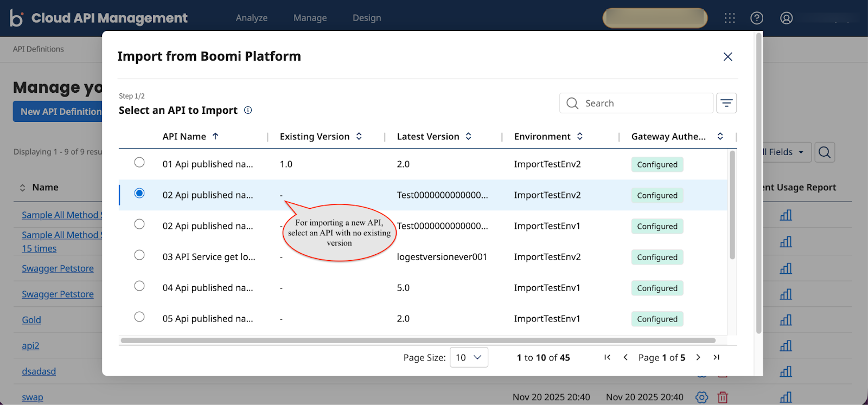Go to next page arrow in pagination

pyautogui.click(x=698, y=357)
